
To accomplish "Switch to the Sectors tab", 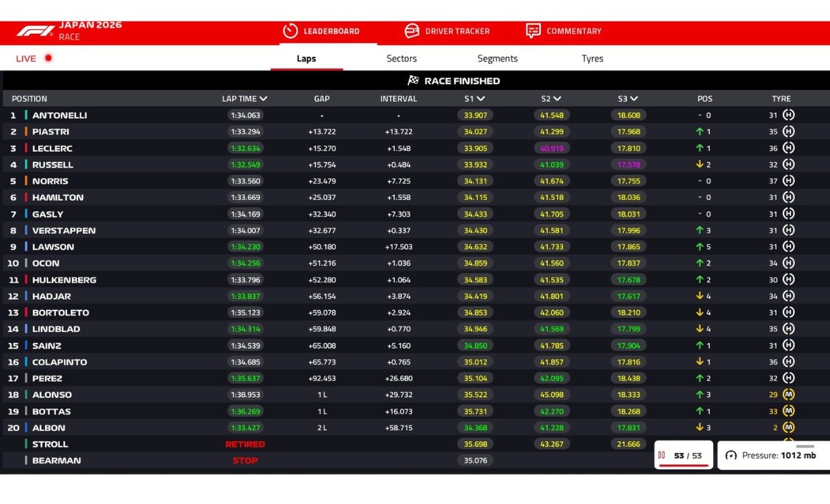I will click(x=401, y=59).
